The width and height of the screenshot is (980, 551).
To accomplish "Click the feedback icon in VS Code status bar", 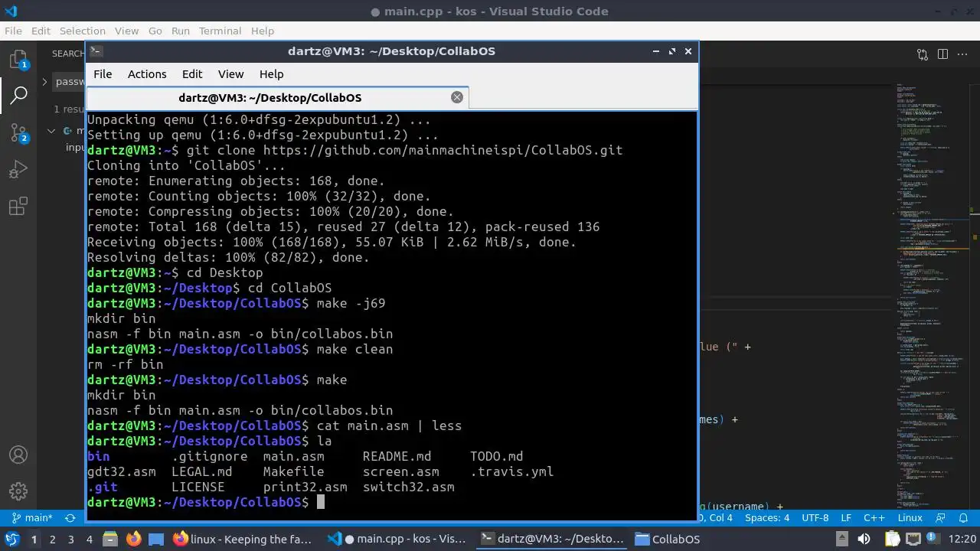I will [940, 518].
